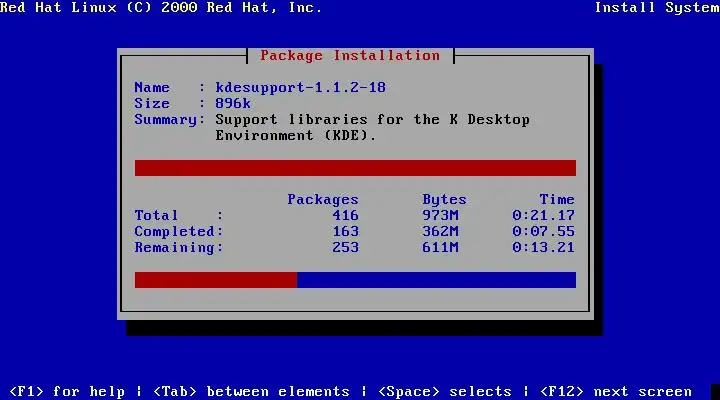Click the Package Installation dialog title
The height and width of the screenshot is (400, 720).
click(x=350, y=56)
